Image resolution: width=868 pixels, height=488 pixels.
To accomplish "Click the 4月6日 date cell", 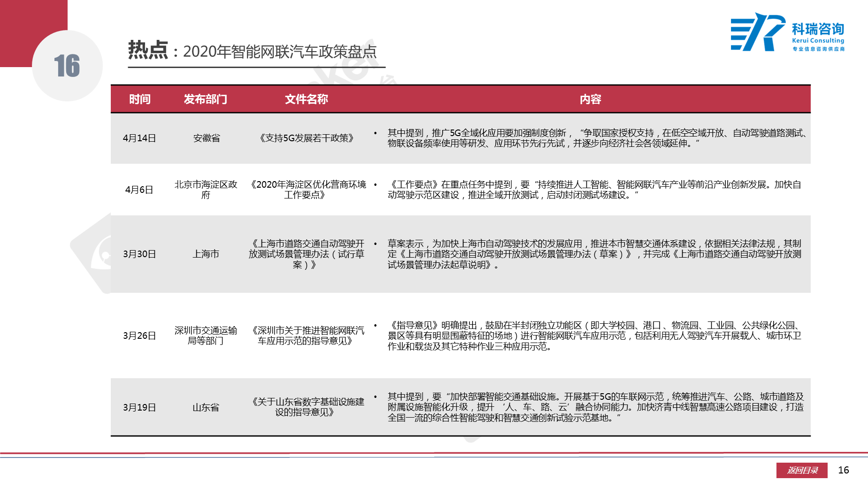I will [139, 190].
